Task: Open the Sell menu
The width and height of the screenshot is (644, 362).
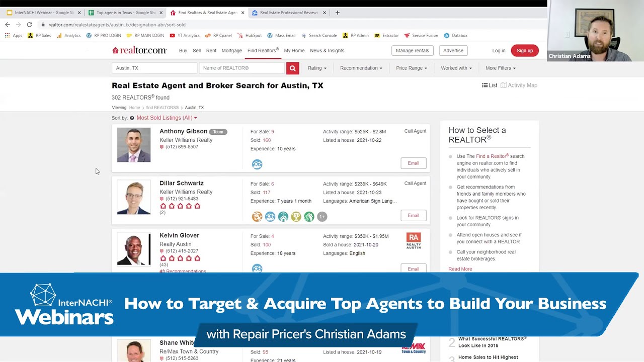Action: pos(197,50)
